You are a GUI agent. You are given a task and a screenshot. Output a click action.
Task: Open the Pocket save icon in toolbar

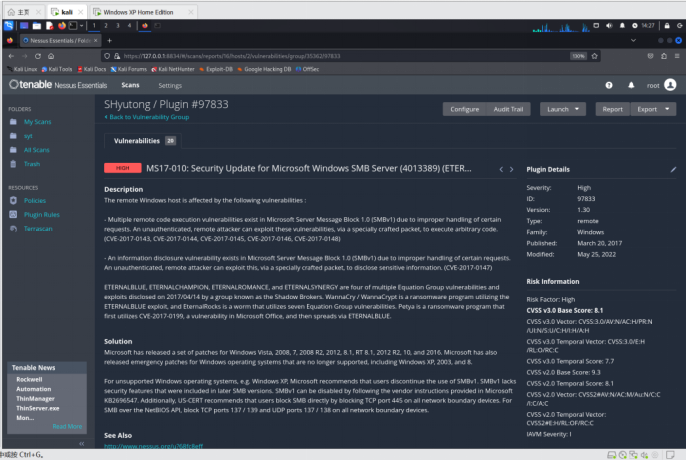pos(651,56)
